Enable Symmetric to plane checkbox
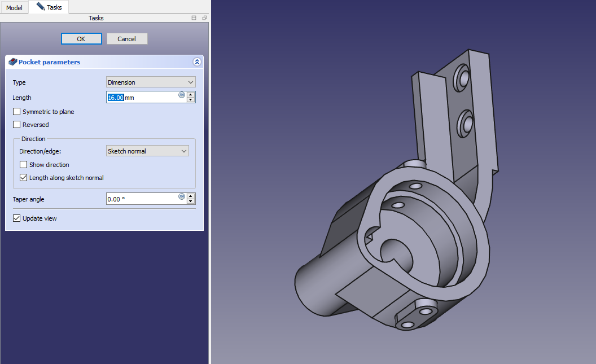596x364 pixels. point(17,112)
